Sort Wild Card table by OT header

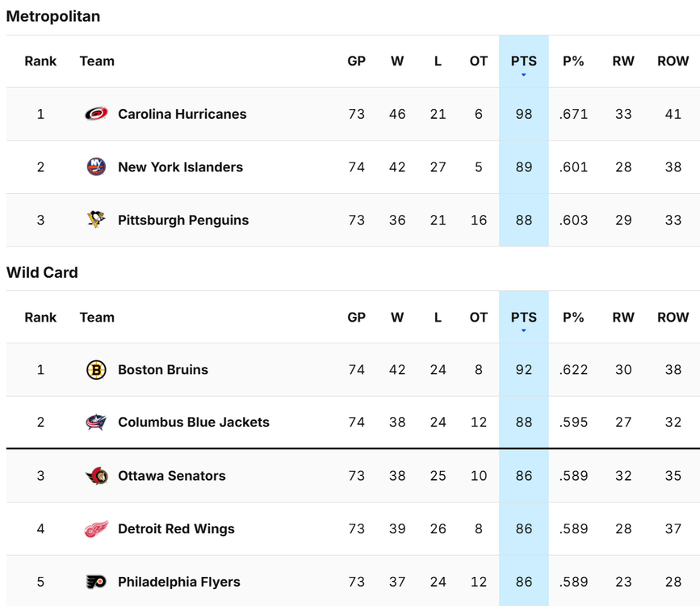479,318
